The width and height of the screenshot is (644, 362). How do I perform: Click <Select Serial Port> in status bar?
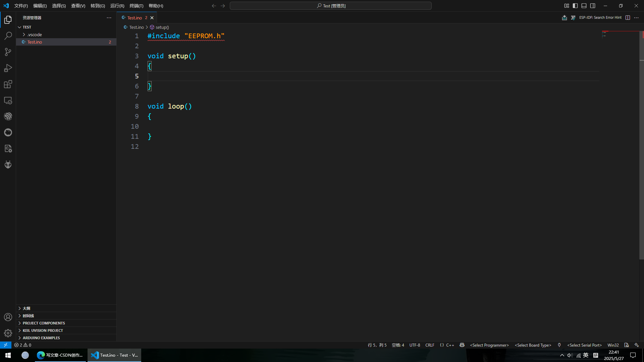coord(584,345)
